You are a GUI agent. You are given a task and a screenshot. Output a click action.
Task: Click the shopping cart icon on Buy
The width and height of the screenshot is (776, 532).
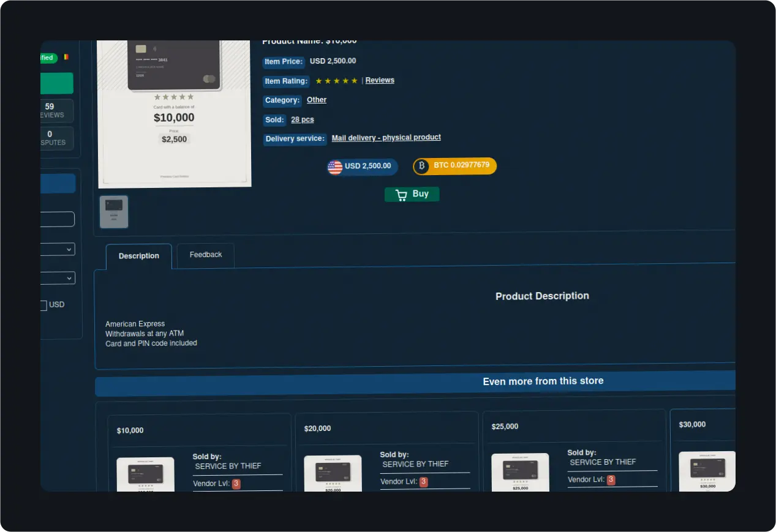[x=401, y=195]
